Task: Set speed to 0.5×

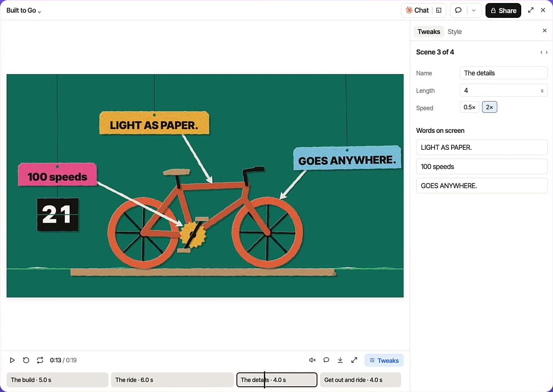Action: (x=469, y=107)
